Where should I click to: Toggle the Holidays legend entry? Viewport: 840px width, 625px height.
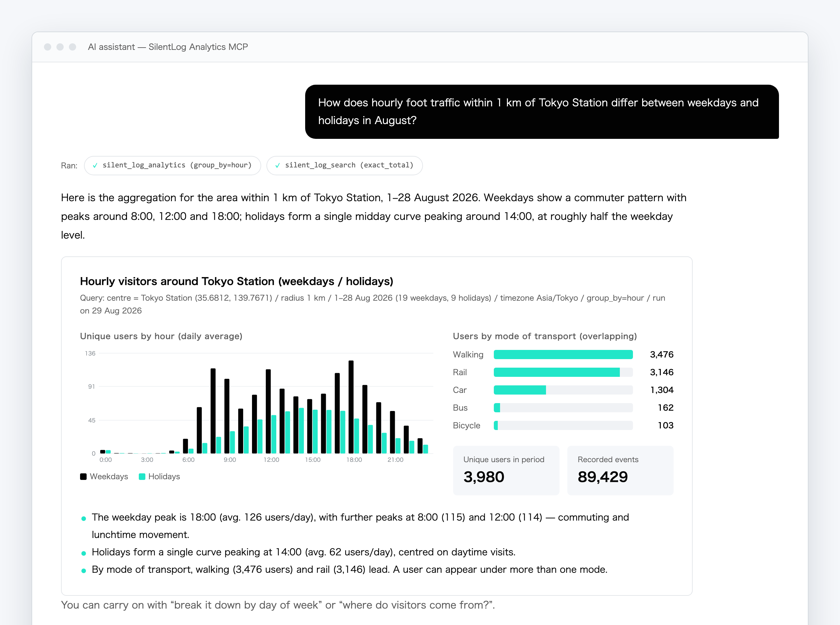coord(159,476)
